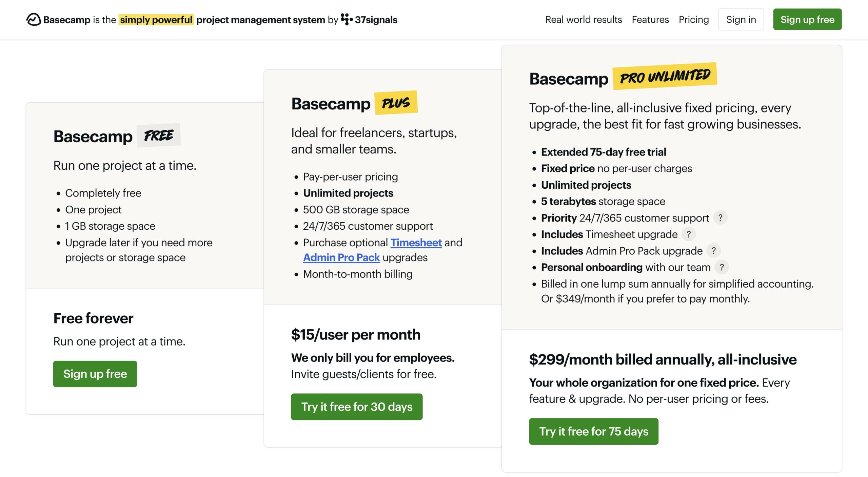Click the 37signals logo icon
The width and height of the screenshot is (868, 477).
click(x=347, y=19)
